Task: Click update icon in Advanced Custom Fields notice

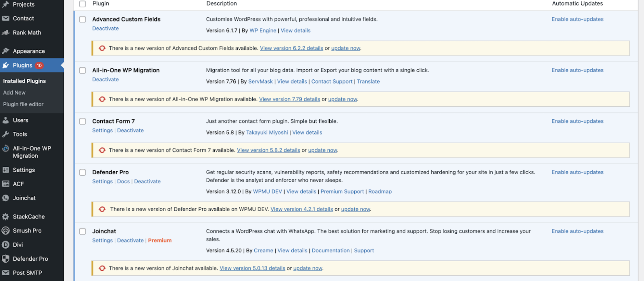Action: coord(102,48)
